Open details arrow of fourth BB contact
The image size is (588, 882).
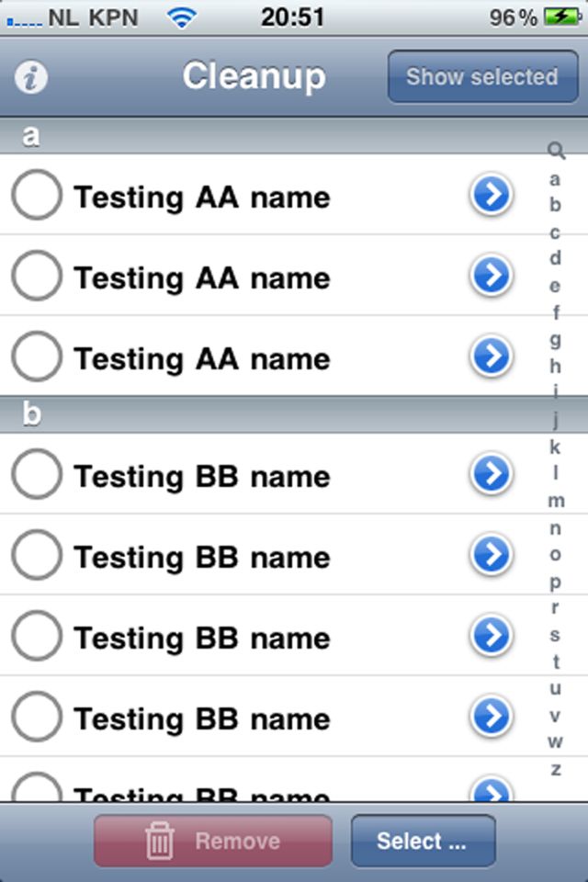[492, 716]
